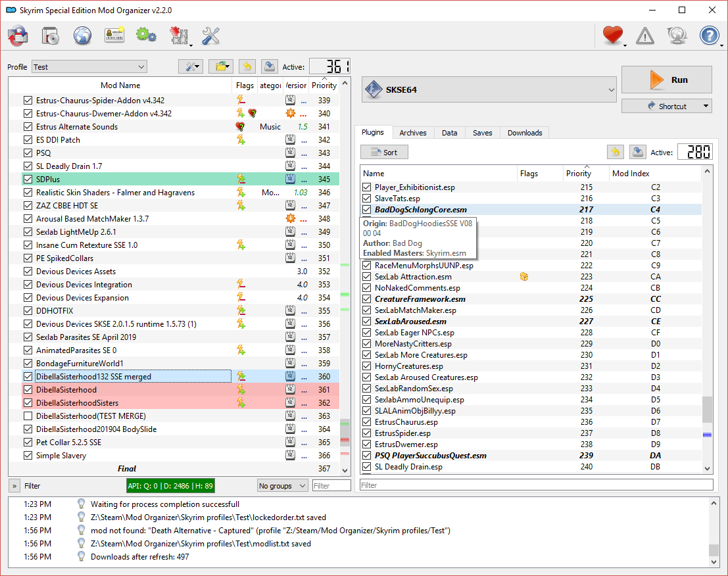
Task: Click the update globe icon
Action: 677,36
